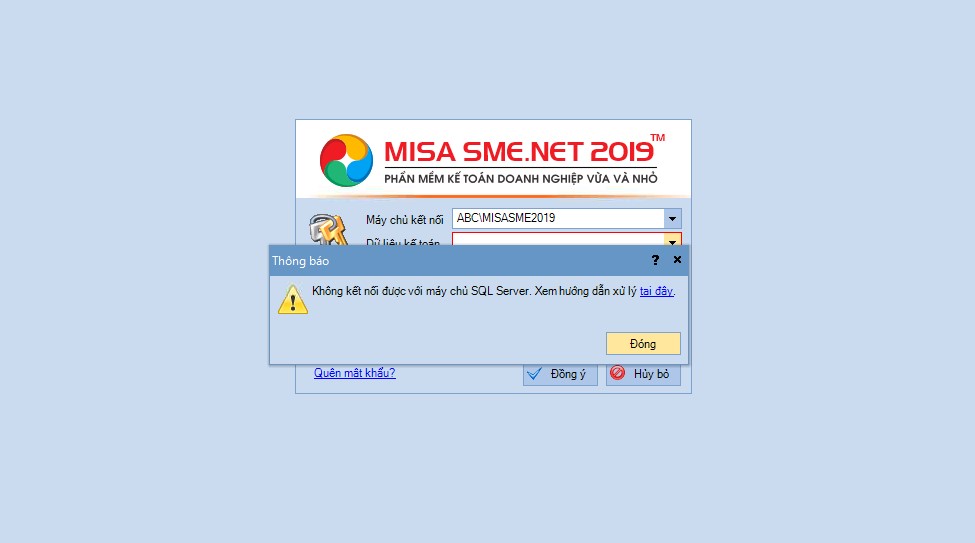Cancel login with the Hủy bỏ text
Screen dimensions: 975x543
point(651,374)
